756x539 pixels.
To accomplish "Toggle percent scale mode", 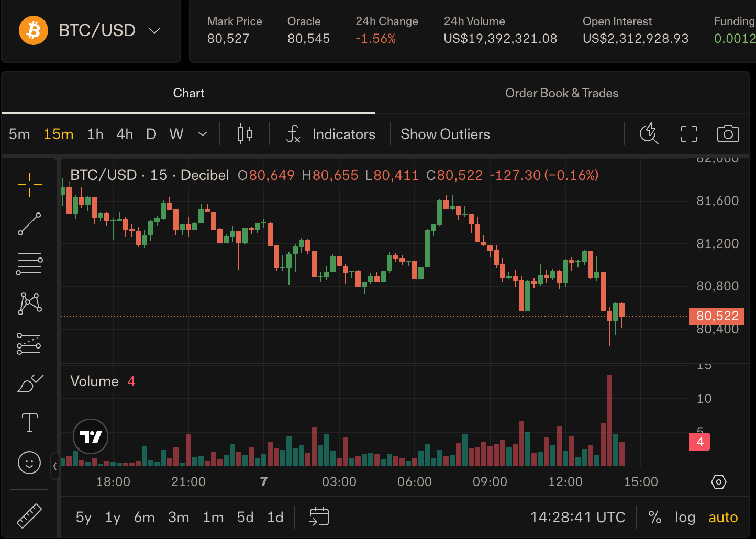I will (655, 518).
